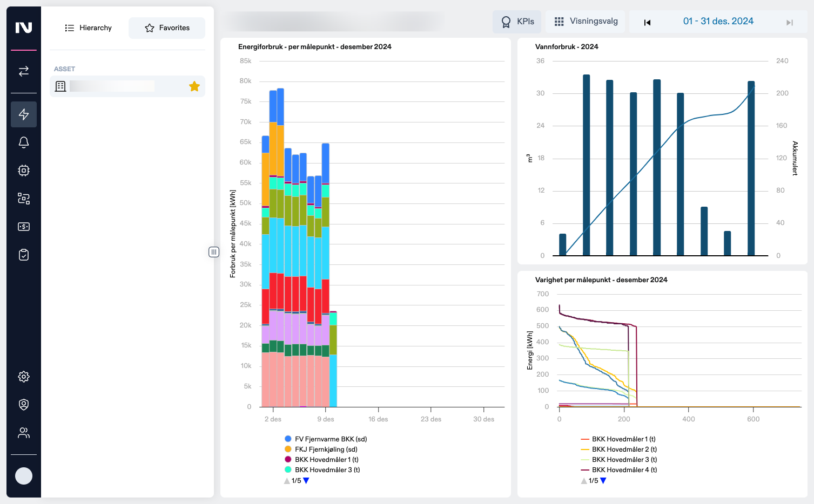Click the swap arrows icon in sidebar
The image size is (814, 504).
point(24,71)
